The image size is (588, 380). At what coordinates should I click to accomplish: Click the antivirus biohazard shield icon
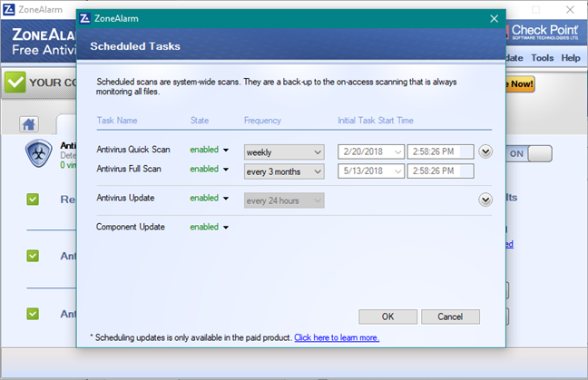(39, 153)
